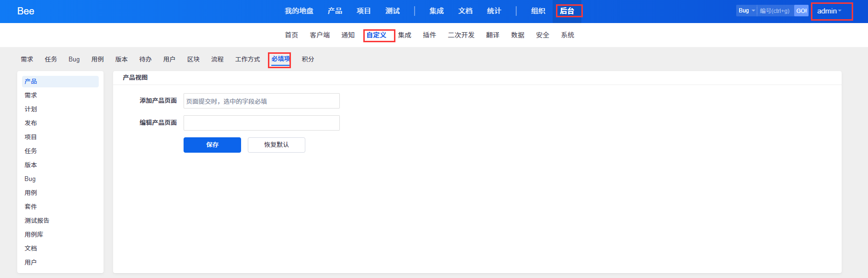Open the 翻译 submenu item

point(493,35)
